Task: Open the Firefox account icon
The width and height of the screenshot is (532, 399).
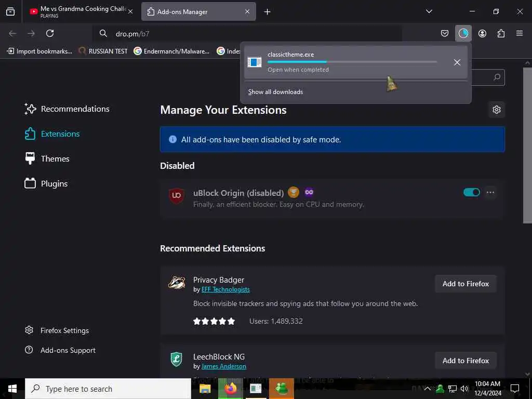Action: click(x=482, y=33)
